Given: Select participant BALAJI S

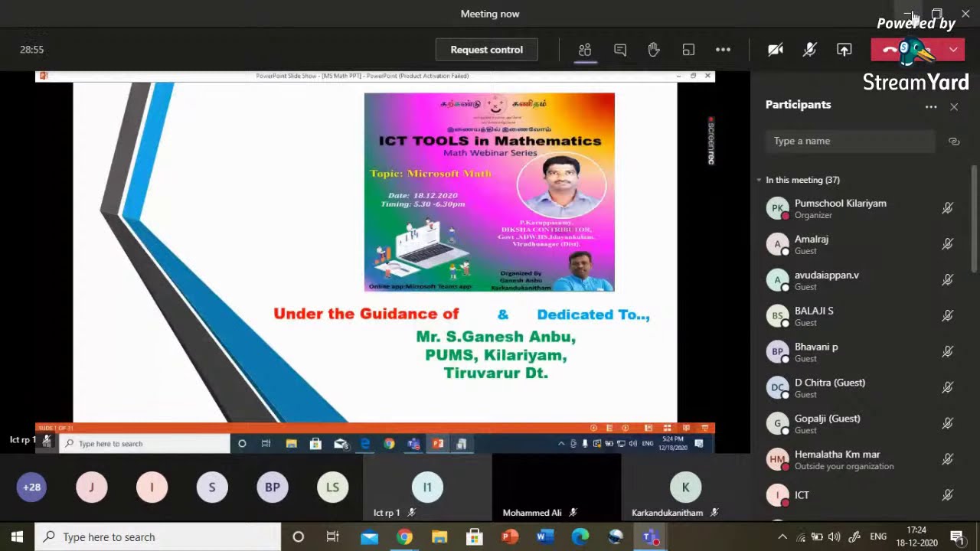Looking at the screenshot, I should click(x=814, y=316).
